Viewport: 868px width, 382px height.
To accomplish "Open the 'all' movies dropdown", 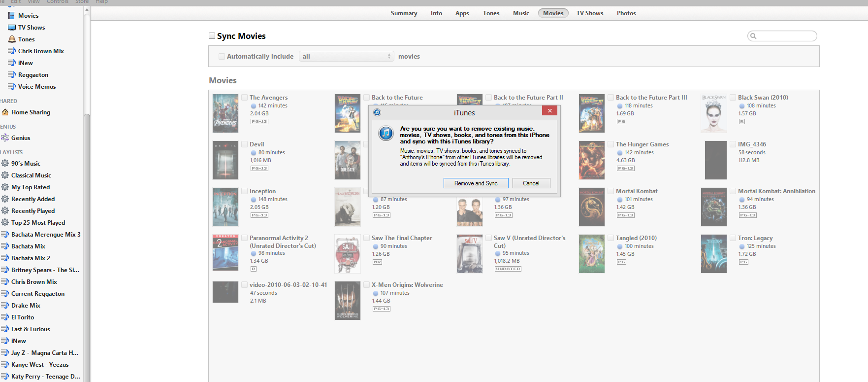I will coord(347,57).
